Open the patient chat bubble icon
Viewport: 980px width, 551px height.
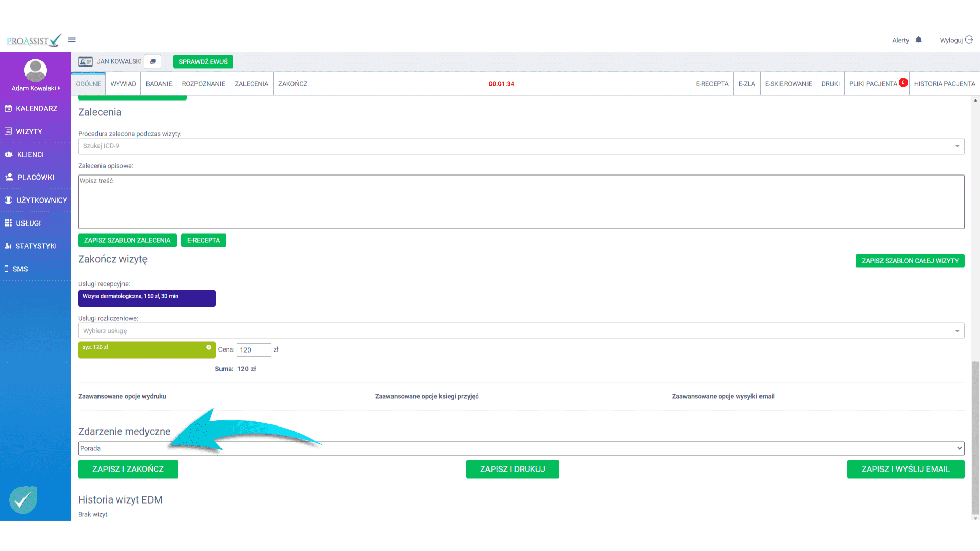(x=153, y=62)
